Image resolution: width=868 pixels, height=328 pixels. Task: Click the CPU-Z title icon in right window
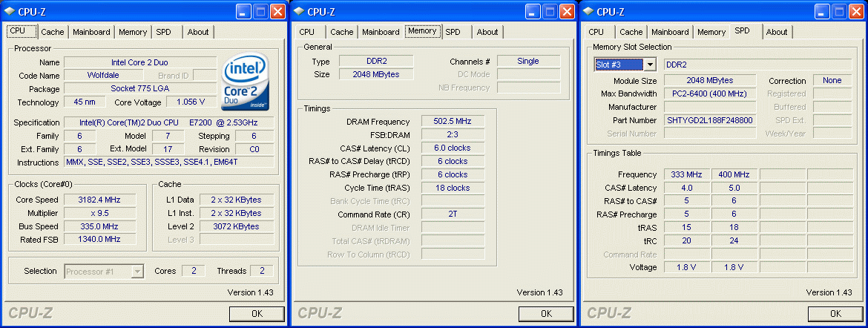pos(588,11)
